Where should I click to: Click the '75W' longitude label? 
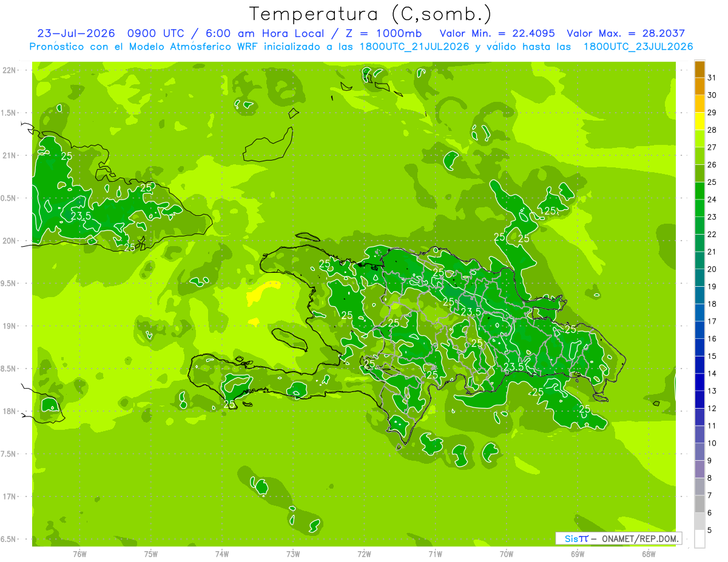point(151,554)
